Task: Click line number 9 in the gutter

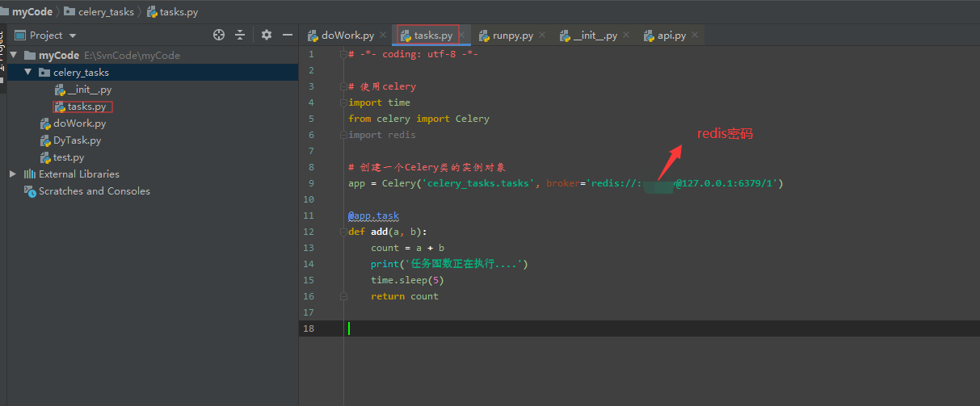Action: [x=310, y=183]
